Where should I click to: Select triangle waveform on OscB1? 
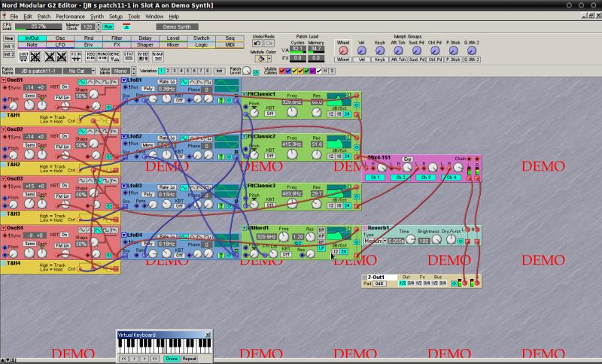pyautogui.click(x=90, y=82)
